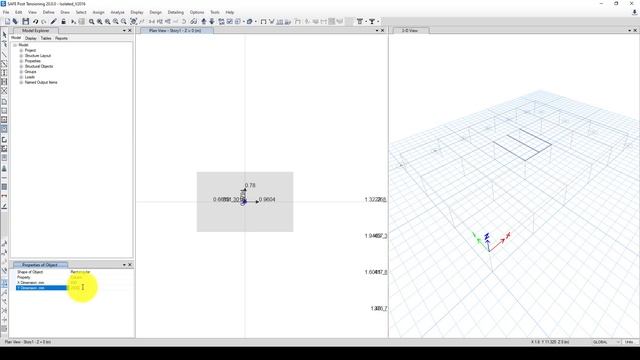Viewport: 640px width, 360px height.
Task: Close the Model Explorer panel
Action: click(130, 31)
